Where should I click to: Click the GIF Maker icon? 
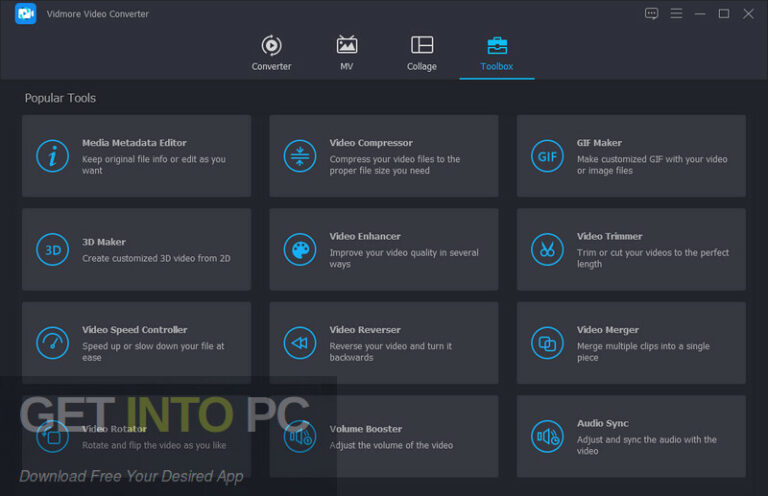547,156
